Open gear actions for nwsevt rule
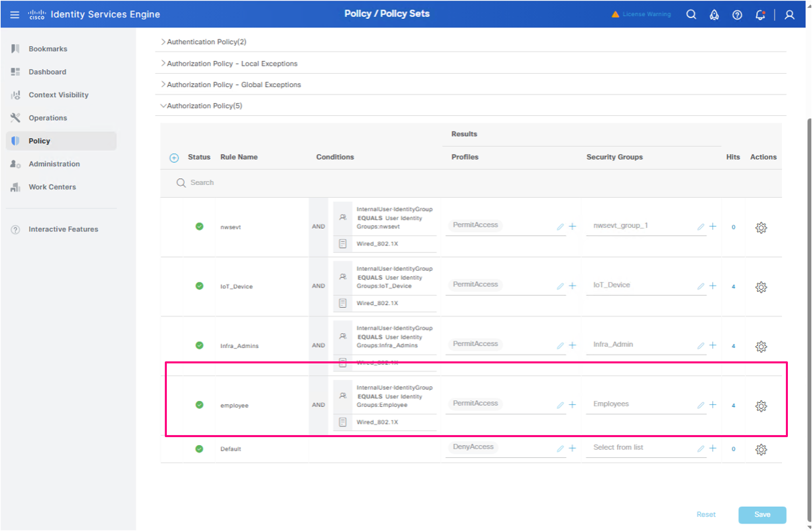Viewport: 812px width, 531px height. pyautogui.click(x=761, y=227)
